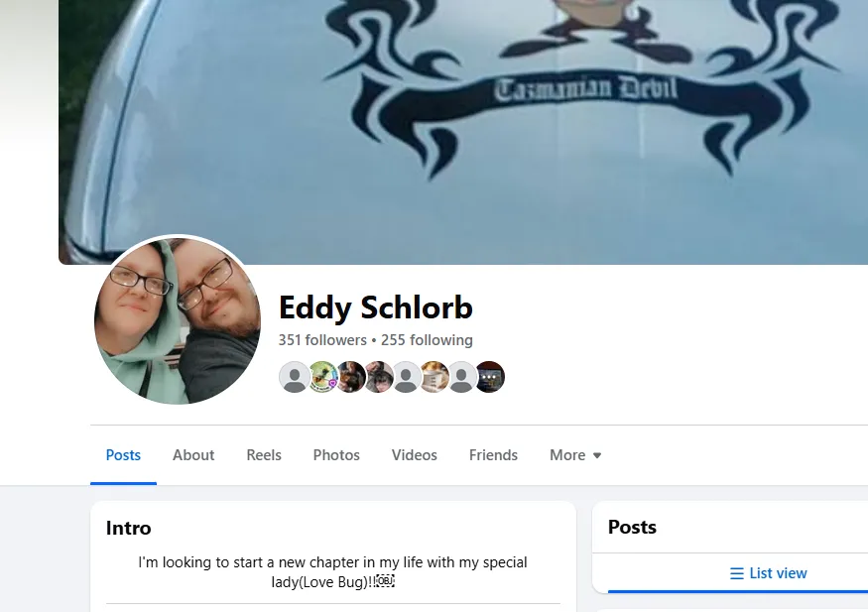Screen dimensions: 868x612
Task: Open the seventh friend gray placeholder avatar
Action: [x=461, y=377]
